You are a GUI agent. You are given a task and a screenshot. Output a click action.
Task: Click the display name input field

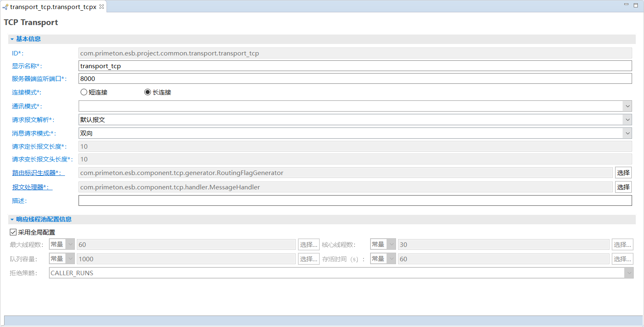(x=354, y=66)
